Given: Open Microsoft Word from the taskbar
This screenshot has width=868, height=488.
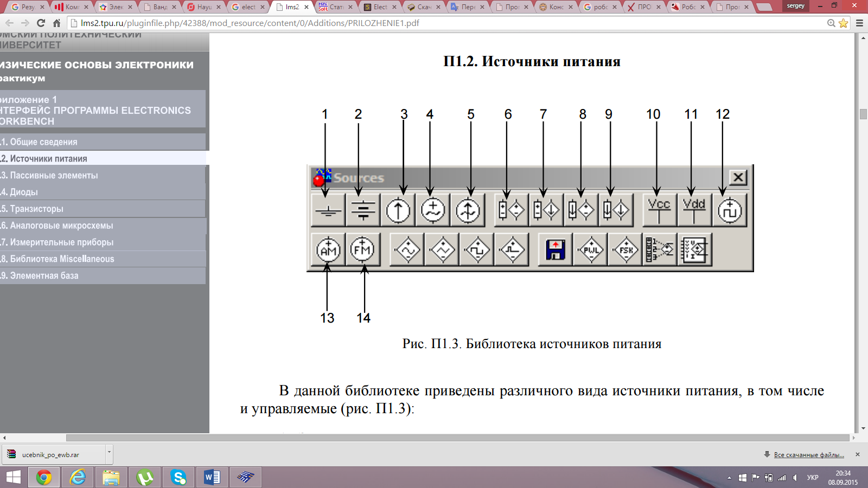Looking at the screenshot, I should point(212,477).
